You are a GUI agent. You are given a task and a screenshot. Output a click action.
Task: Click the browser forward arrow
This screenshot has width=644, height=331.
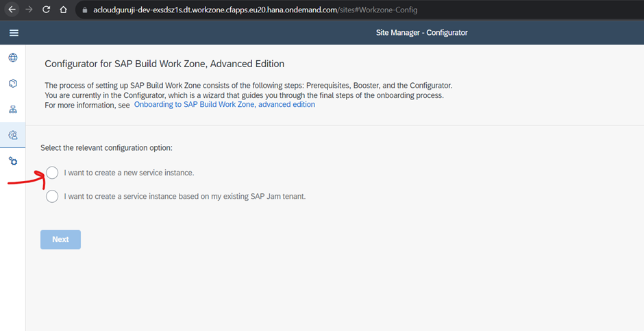click(29, 10)
